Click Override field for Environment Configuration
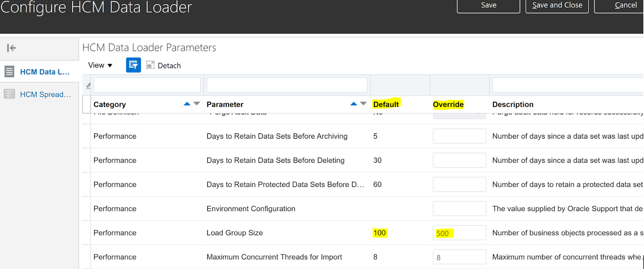This screenshot has height=269, width=644. [x=459, y=209]
